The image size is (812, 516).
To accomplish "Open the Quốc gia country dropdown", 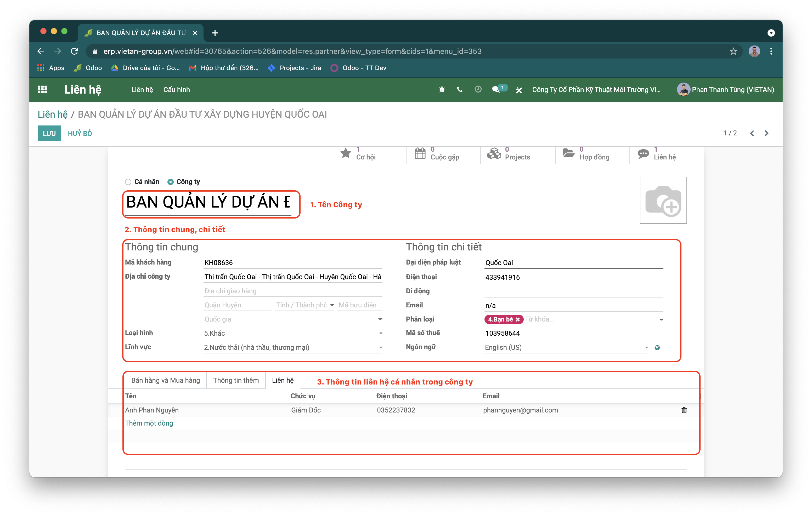I will click(380, 319).
